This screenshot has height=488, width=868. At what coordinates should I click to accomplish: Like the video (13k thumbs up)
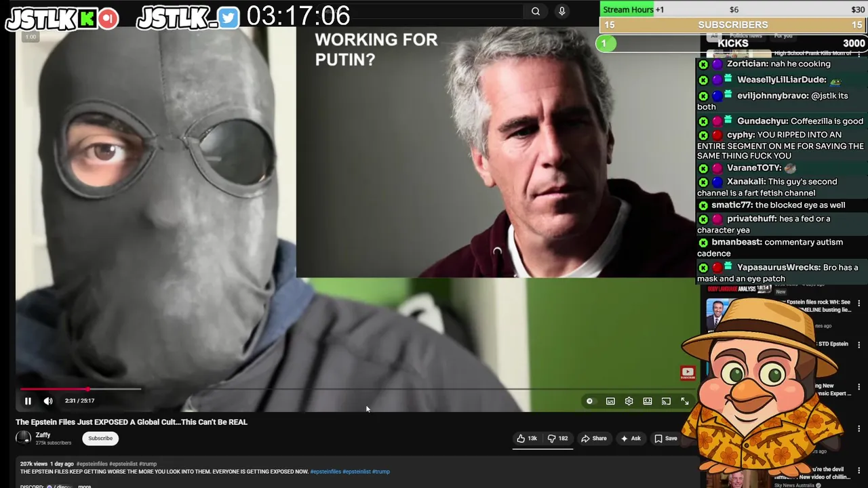point(527,439)
